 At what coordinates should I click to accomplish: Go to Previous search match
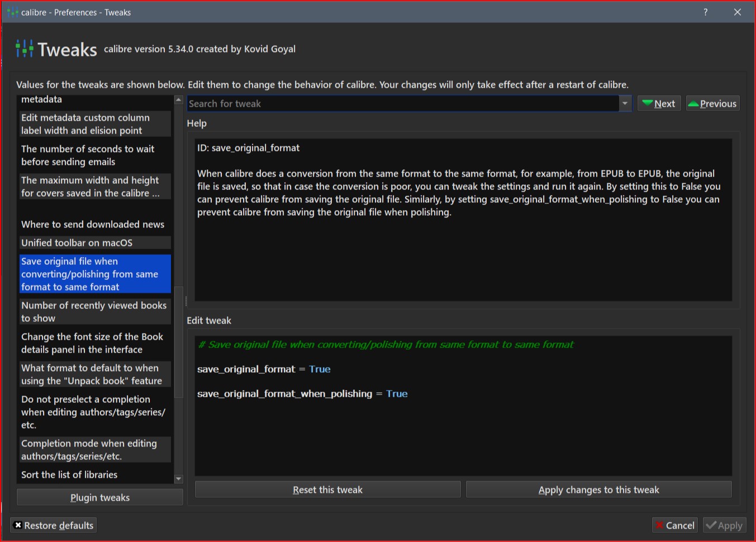coord(712,103)
